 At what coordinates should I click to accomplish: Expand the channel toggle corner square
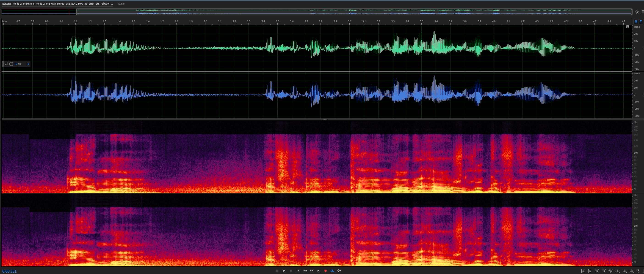click(627, 27)
